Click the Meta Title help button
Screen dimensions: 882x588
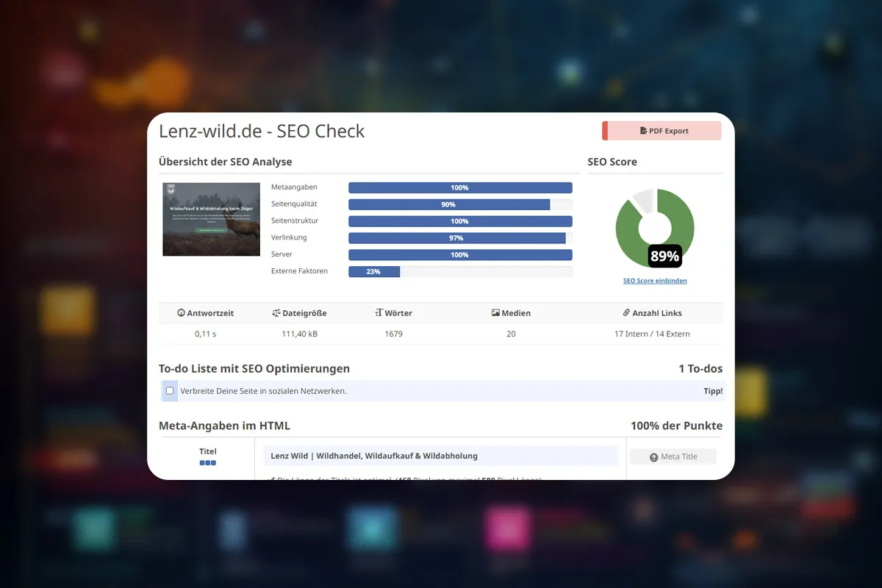point(673,456)
